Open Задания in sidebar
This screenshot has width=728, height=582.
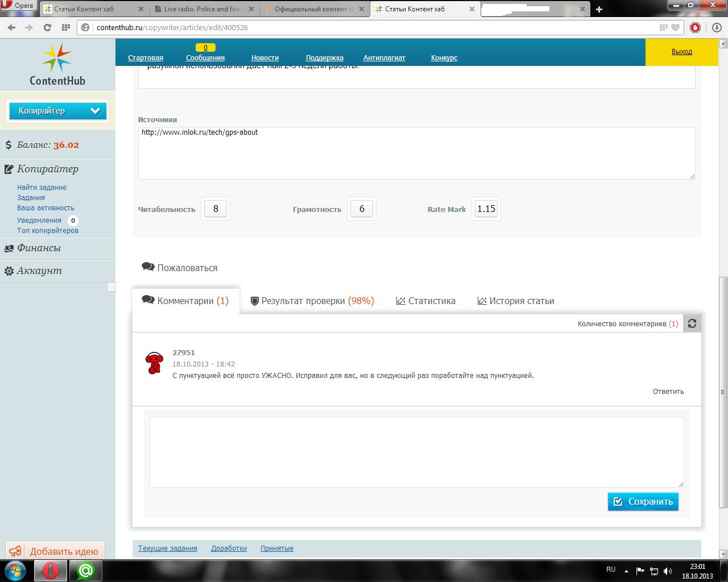point(31,197)
